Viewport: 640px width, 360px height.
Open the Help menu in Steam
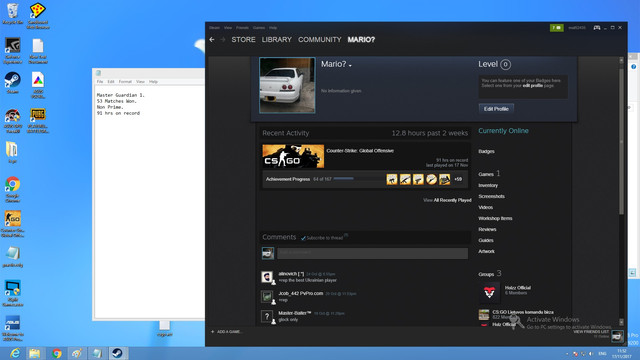(x=273, y=28)
